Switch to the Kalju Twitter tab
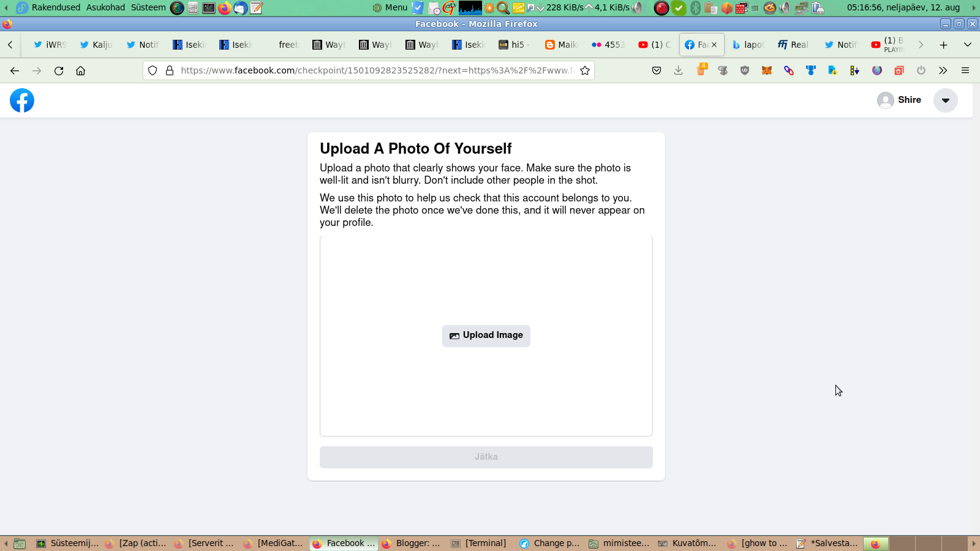980x551 pixels. 97,45
